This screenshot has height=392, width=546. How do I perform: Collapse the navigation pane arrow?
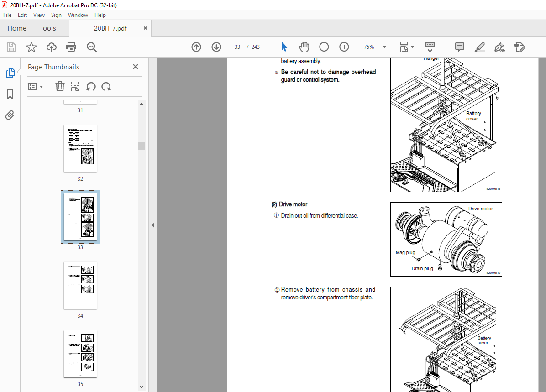[x=153, y=225]
